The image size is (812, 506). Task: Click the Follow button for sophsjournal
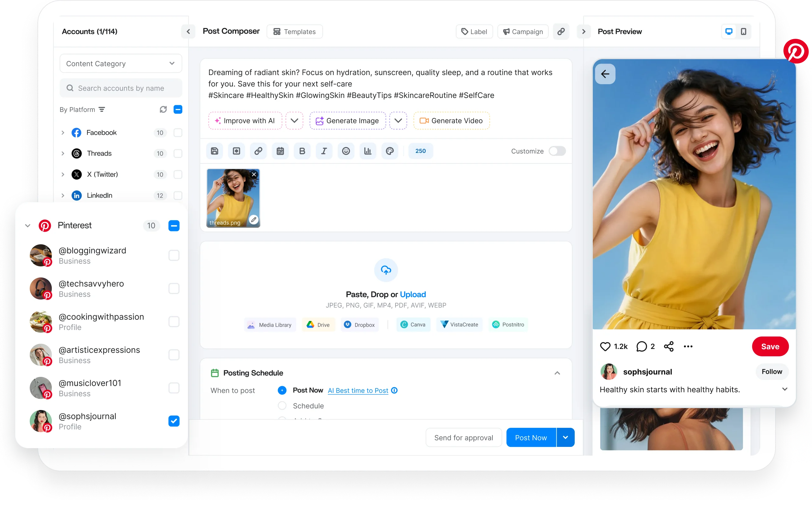point(772,372)
